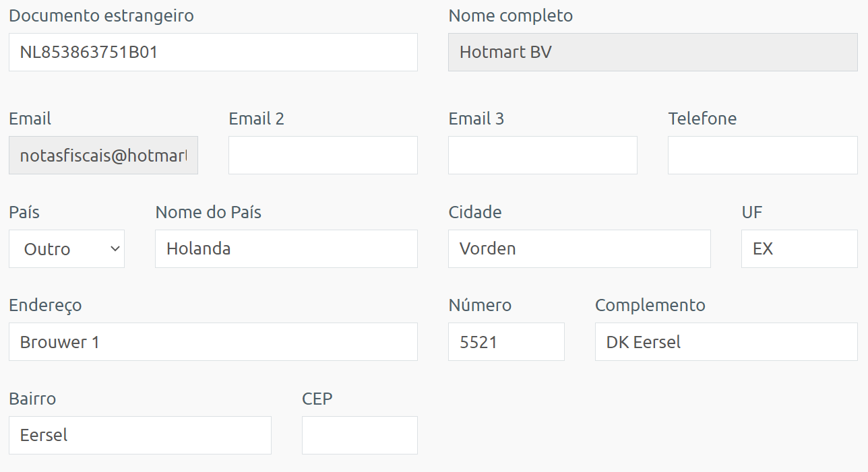Click the Número field showing 5521
Screen dimensions: 868x472
[x=506, y=341]
